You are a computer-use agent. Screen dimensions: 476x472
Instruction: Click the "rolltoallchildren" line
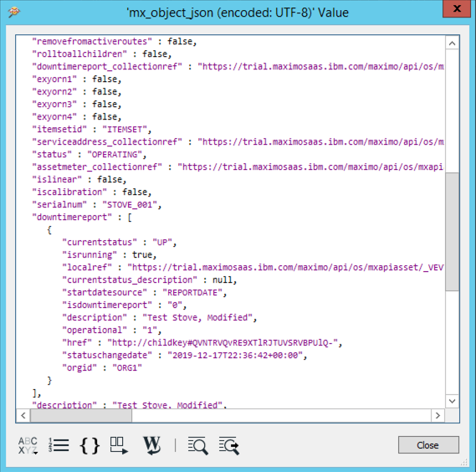pos(102,54)
